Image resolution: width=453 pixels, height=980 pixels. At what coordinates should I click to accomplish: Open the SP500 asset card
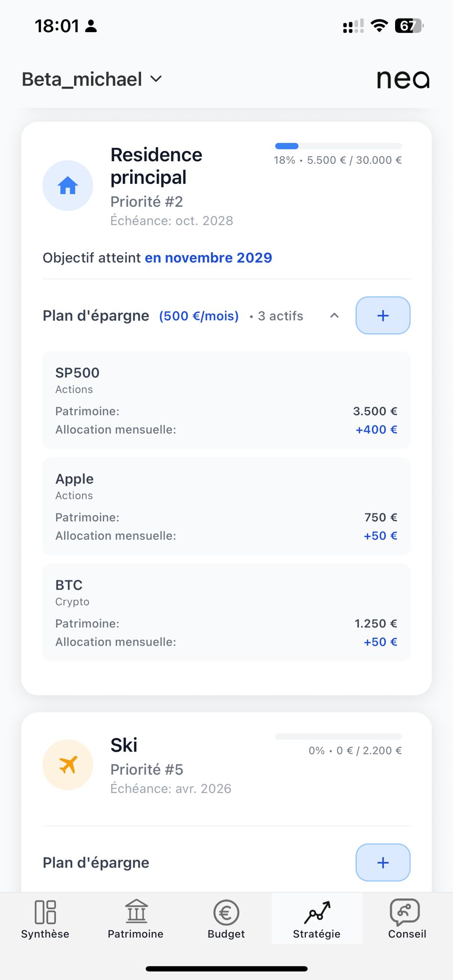coord(226,400)
